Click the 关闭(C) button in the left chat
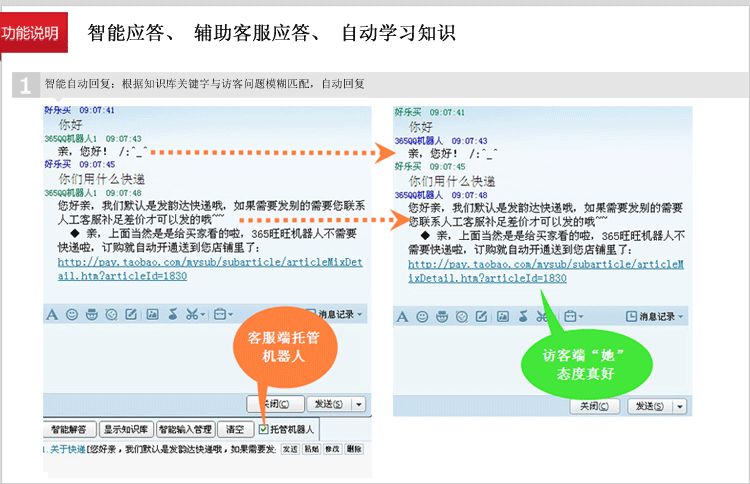 (276, 404)
